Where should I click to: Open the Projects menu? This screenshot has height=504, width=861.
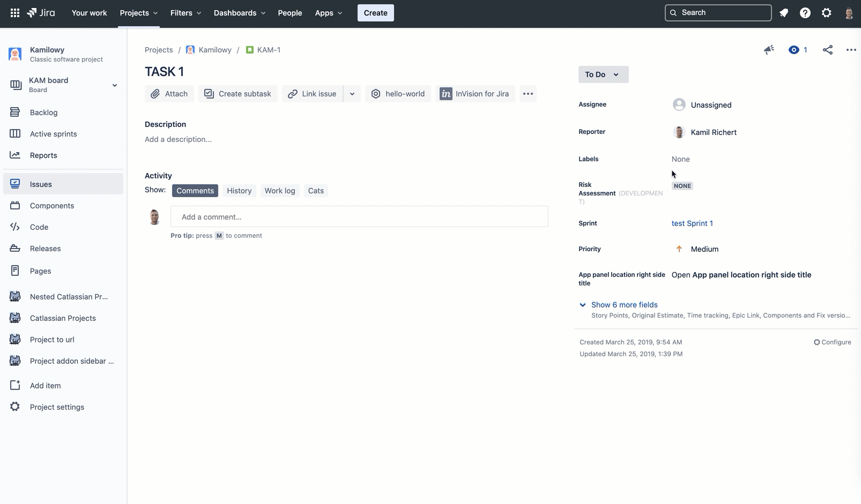[x=139, y=13]
